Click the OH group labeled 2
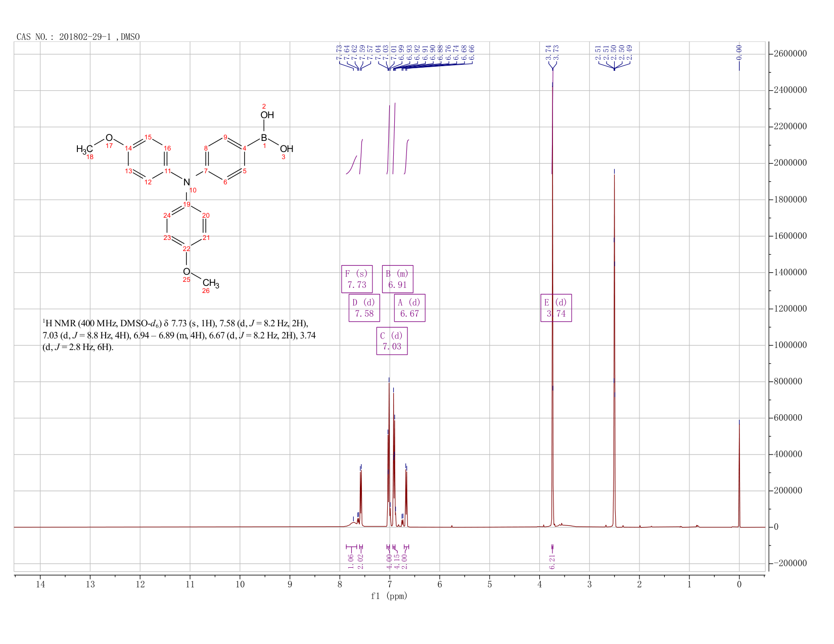834x644 pixels. pyautogui.click(x=267, y=115)
